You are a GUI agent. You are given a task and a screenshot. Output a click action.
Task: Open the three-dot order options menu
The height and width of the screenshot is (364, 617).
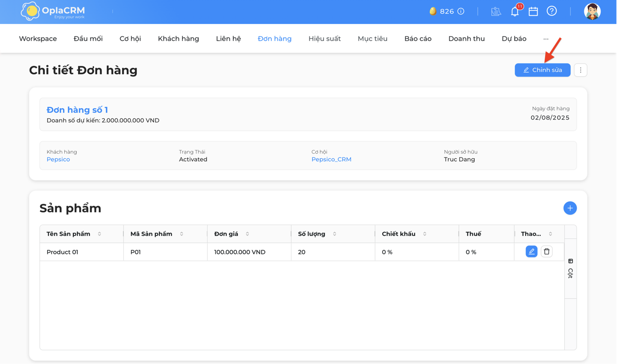580,70
